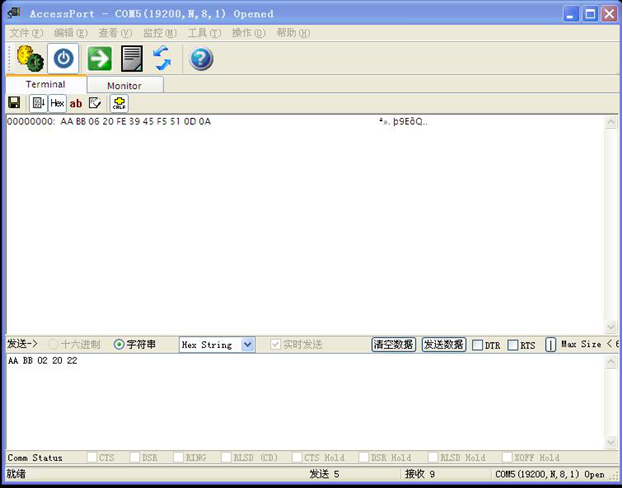This screenshot has height=488, width=623.
Task: Enable the DTR checkbox
Action: tap(477, 345)
